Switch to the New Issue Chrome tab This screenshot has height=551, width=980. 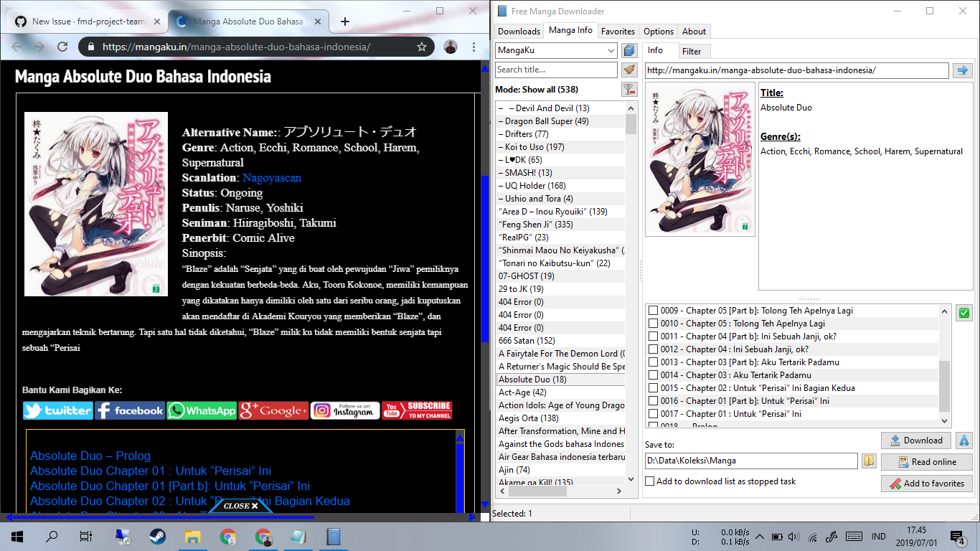tap(88, 22)
